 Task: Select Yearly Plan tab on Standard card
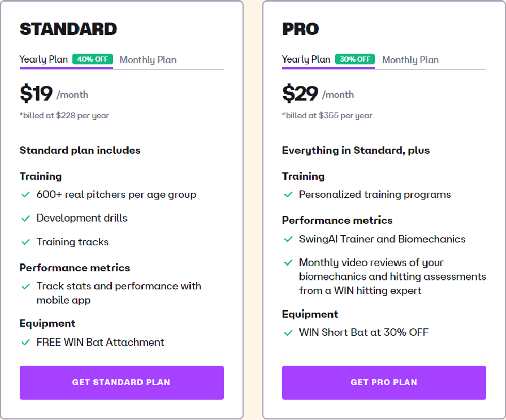click(x=43, y=59)
